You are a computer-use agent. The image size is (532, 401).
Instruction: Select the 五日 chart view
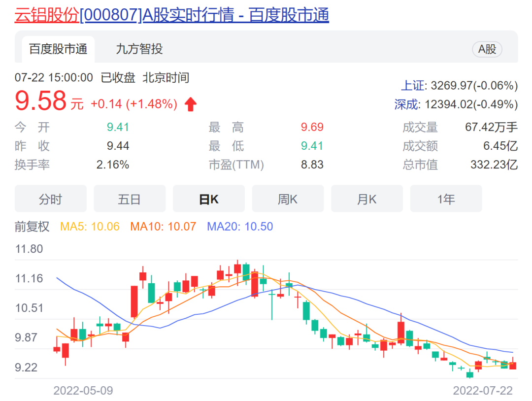pyautogui.click(x=130, y=199)
